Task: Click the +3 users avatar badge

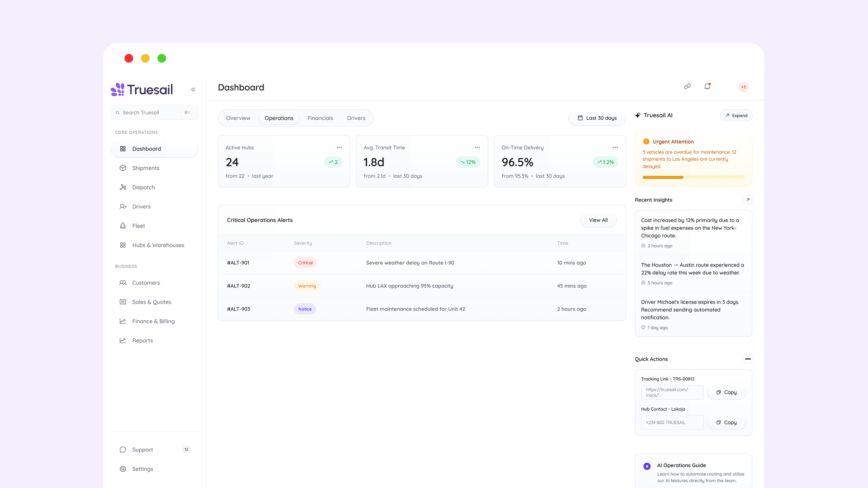Action: pos(743,87)
